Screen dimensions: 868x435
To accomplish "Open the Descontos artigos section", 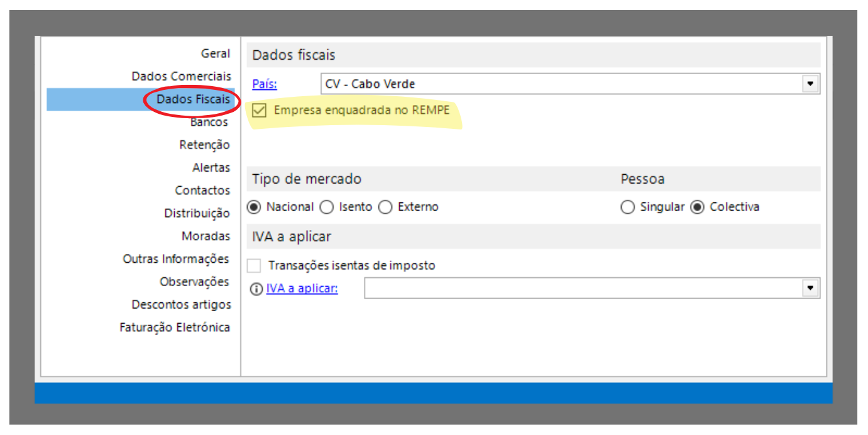I will pos(181,305).
